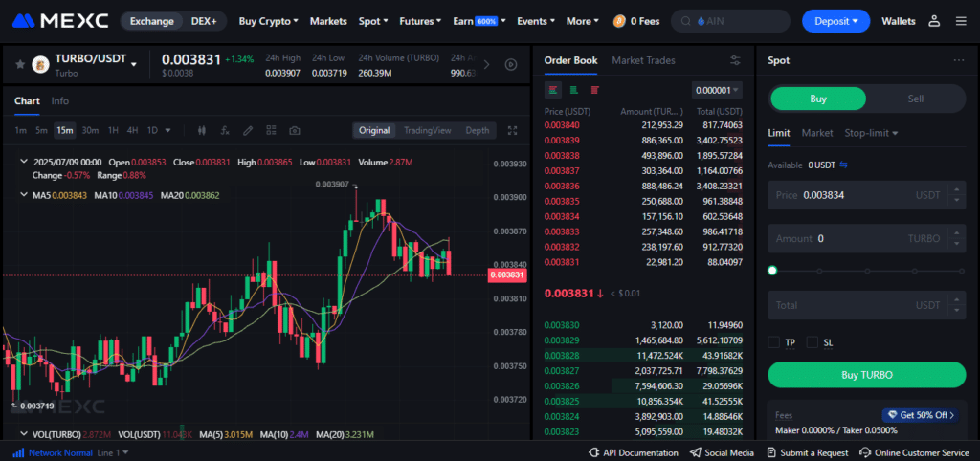Expand chart to fullscreen

513,131
